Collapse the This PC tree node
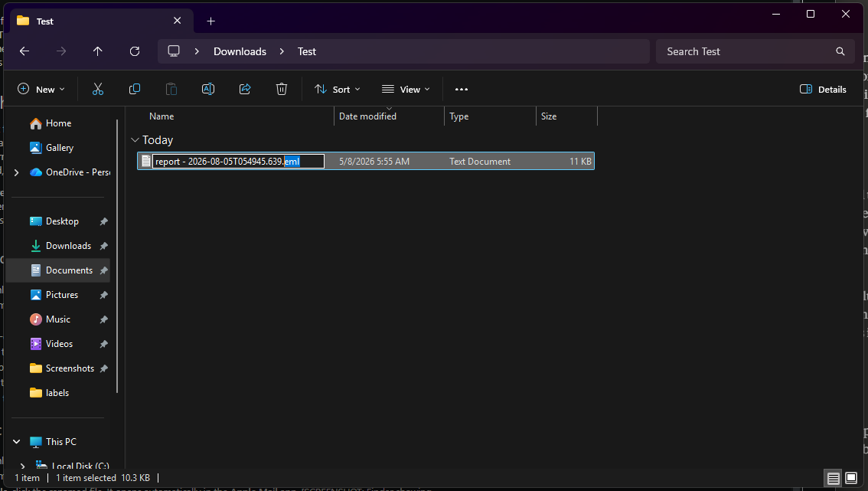This screenshot has height=491, width=868. pyautogui.click(x=17, y=442)
